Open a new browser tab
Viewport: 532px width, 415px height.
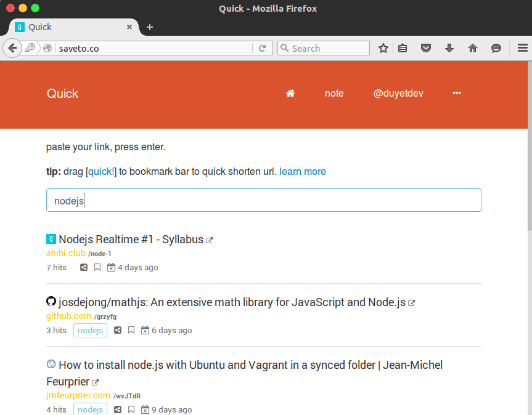click(x=149, y=27)
